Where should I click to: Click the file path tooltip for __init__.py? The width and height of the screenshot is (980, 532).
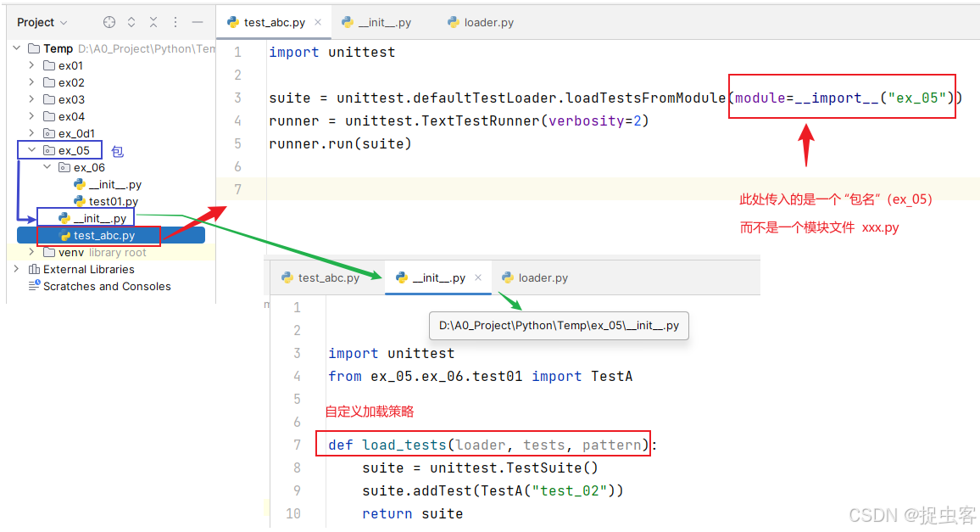pos(559,326)
